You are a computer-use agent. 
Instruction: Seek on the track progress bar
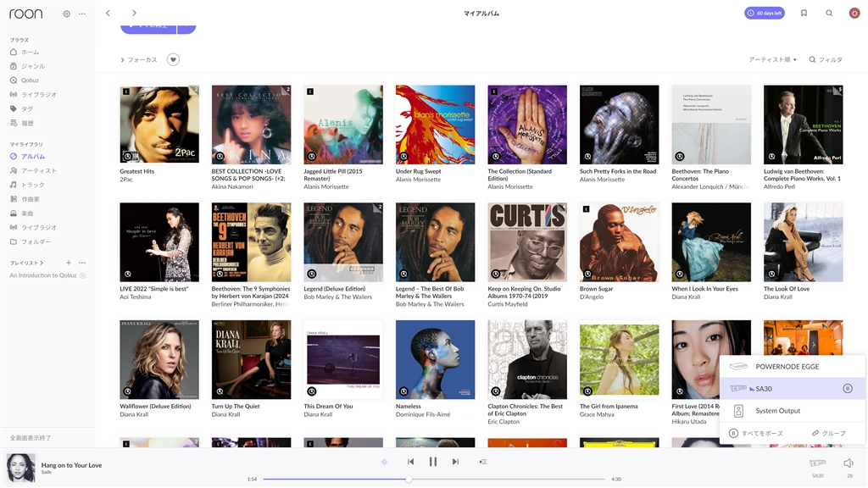point(434,480)
